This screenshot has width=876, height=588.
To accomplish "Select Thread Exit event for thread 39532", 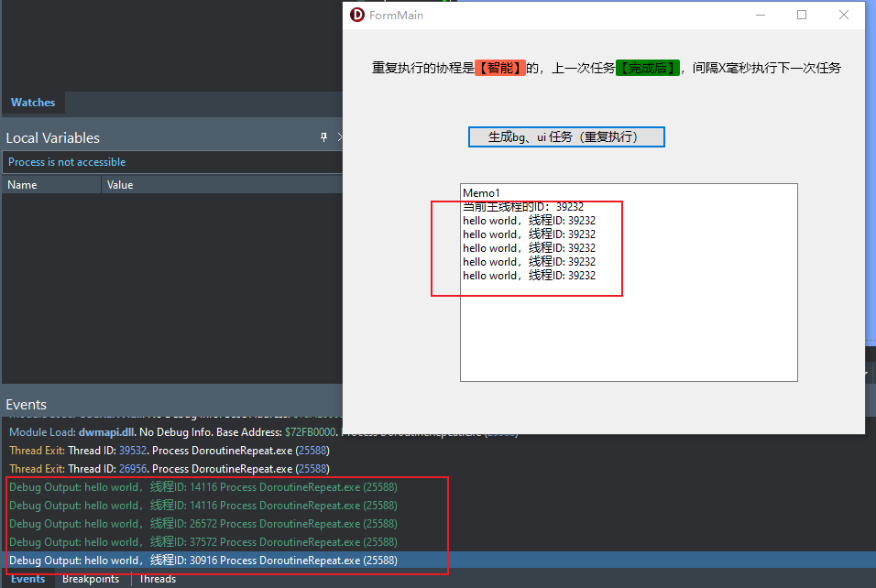I will (170, 450).
